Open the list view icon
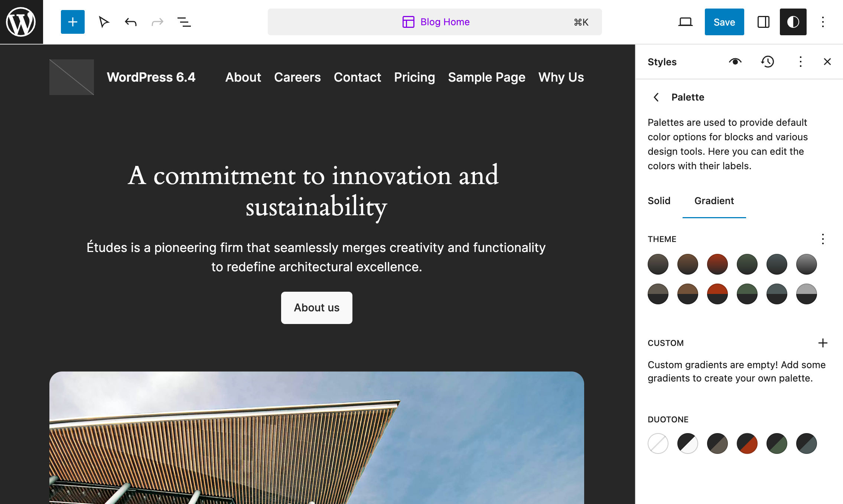Image resolution: width=843 pixels, height=504 pixels. (x=184, y=22)
